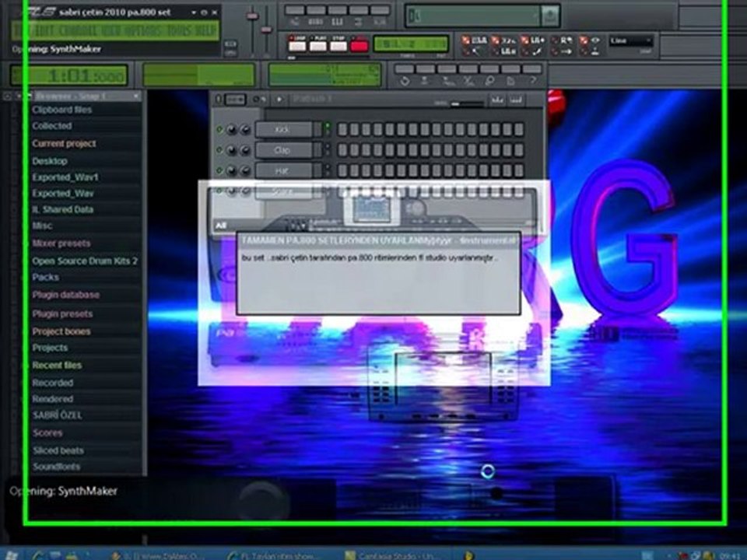Toggle the green mute LED for Kick channel
Viewport: 747px width, 560px height.
coord(219,129)
